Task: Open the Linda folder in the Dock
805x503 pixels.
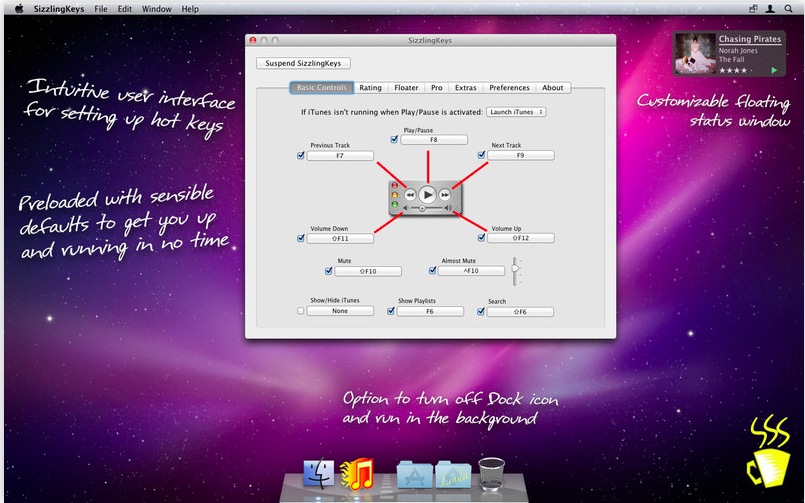Action: (x=453, y=474)
